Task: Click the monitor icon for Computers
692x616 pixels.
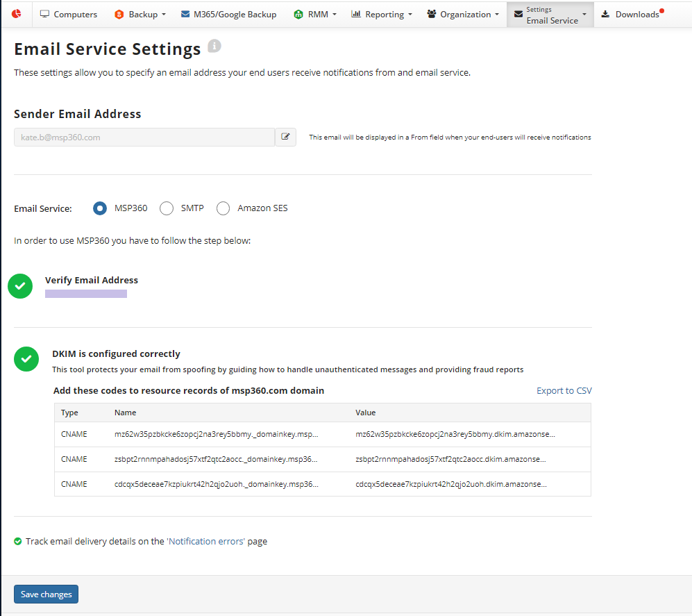Action: coord(44,14)
